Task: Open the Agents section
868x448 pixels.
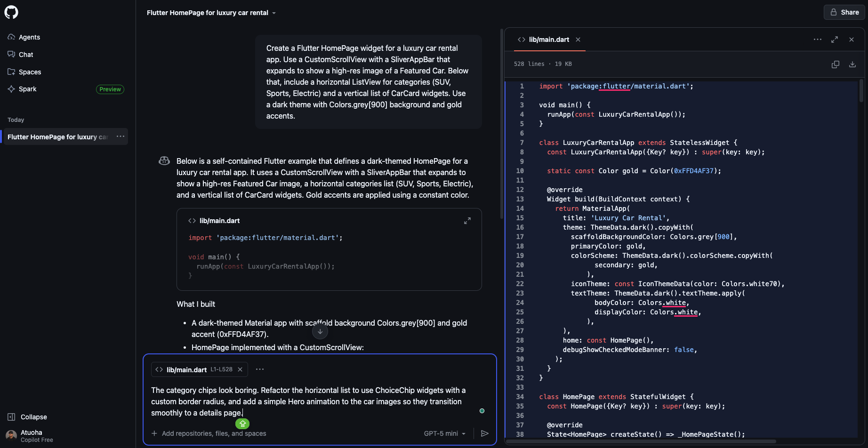Action: point(29,37)
